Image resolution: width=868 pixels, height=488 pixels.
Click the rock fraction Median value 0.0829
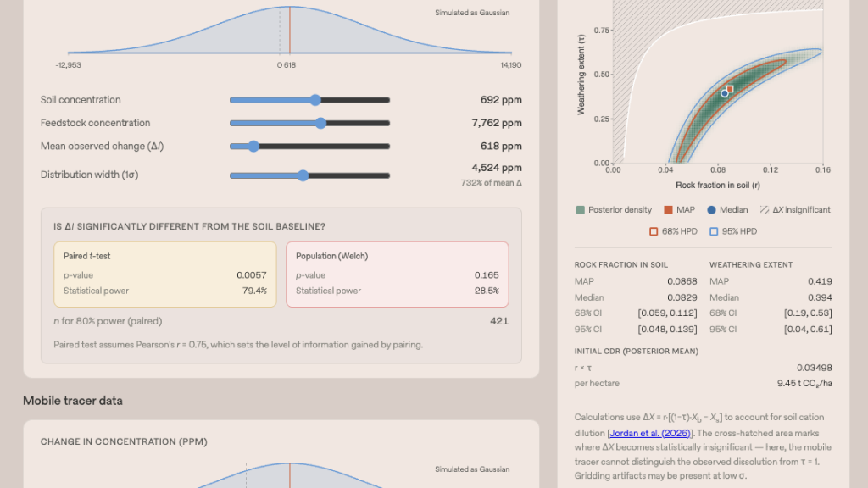[x=682, y=297]
